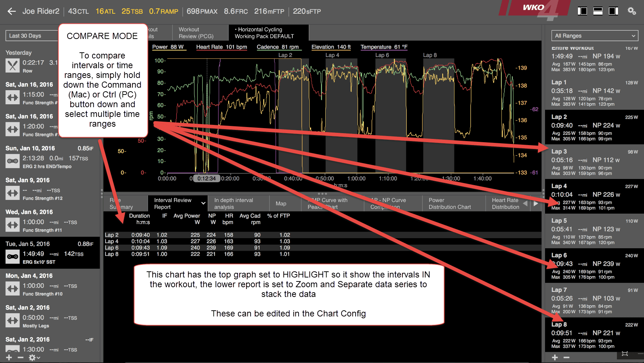644x363 pixels.
Task: Click the 0:12:34 cursor time marker
Action: (x=206, y=178)
